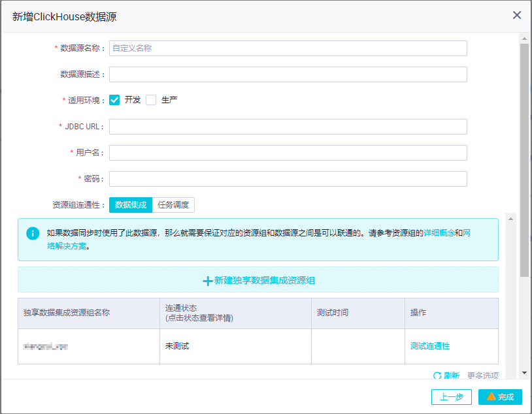Close the 新增ClickHouse数据源 dialog
This screenshot has height=414, width=532.
coord(517,15)
